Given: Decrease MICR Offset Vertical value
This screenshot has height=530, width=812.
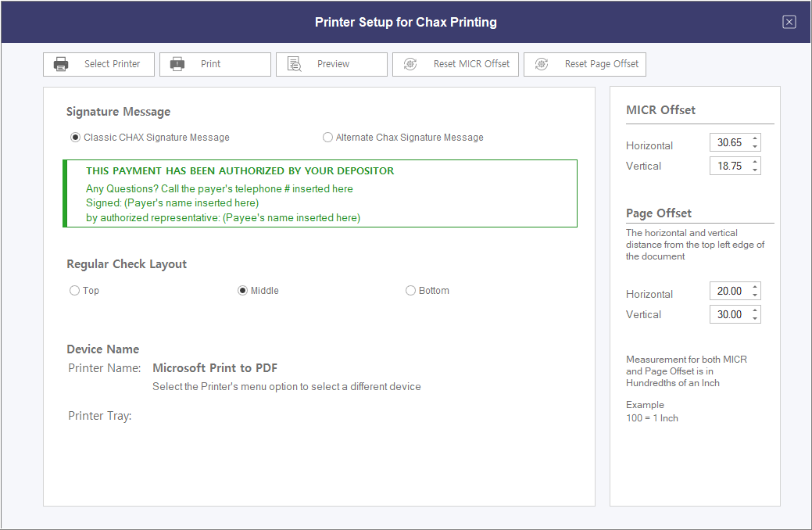Looking at the screenshot, I should [x=755, y=170].
